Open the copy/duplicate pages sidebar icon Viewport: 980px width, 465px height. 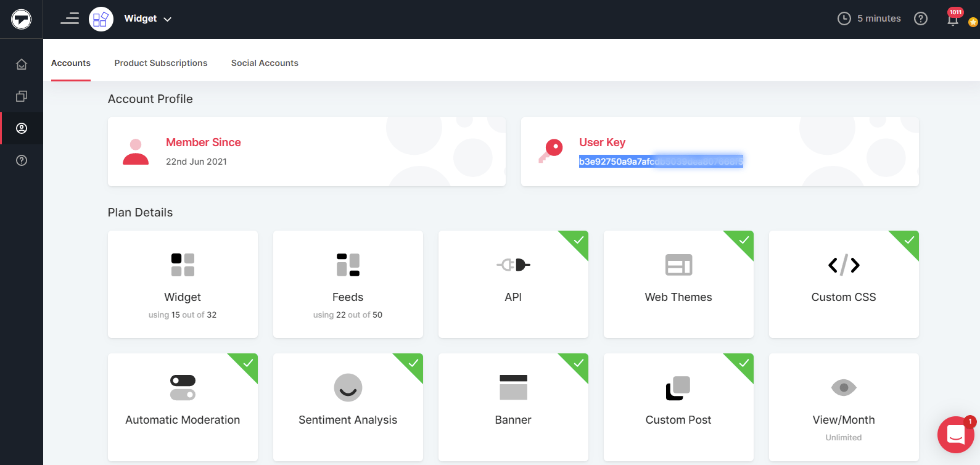[22, 96]
